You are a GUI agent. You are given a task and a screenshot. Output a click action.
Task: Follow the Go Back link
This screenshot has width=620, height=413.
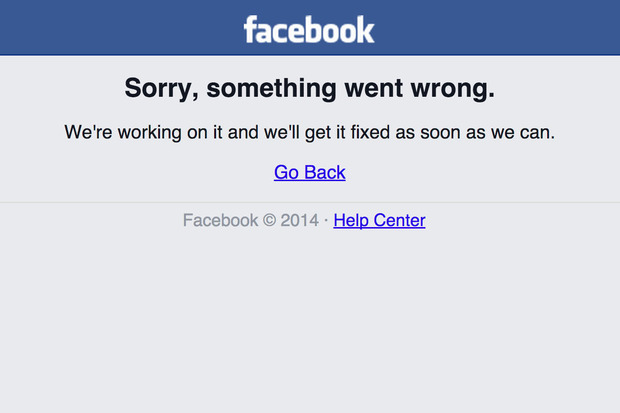click(310, 172)
